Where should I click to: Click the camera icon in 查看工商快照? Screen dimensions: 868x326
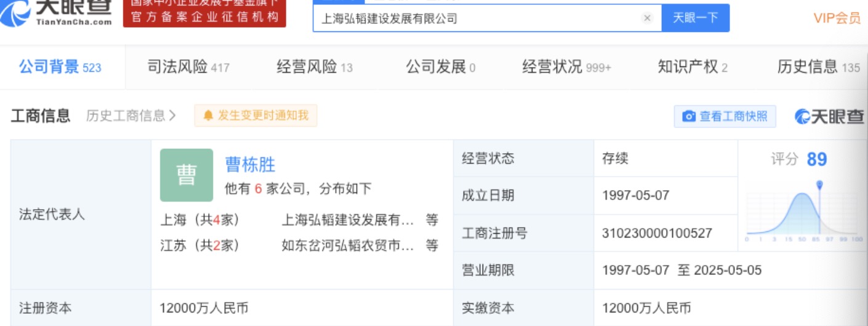point(689,116)
